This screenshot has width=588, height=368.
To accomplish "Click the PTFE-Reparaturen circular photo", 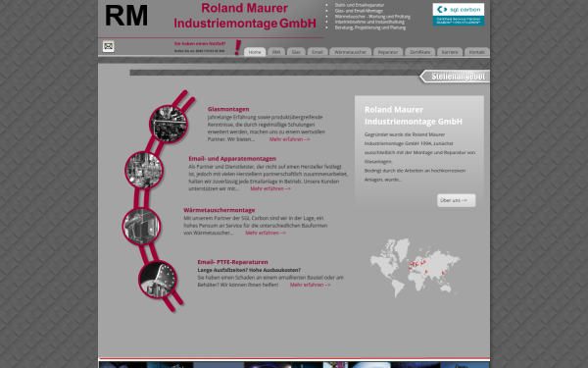I will click(x=158, y=280).
